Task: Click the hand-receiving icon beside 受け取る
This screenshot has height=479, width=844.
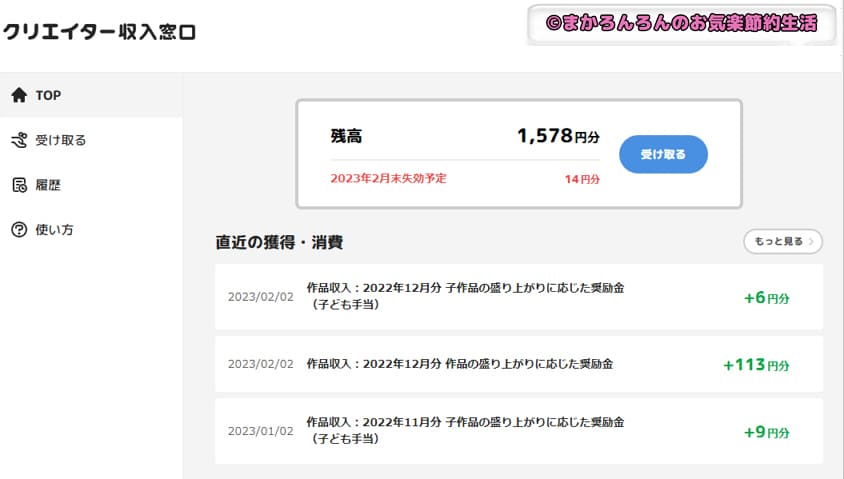Action: tap(19, 140)
